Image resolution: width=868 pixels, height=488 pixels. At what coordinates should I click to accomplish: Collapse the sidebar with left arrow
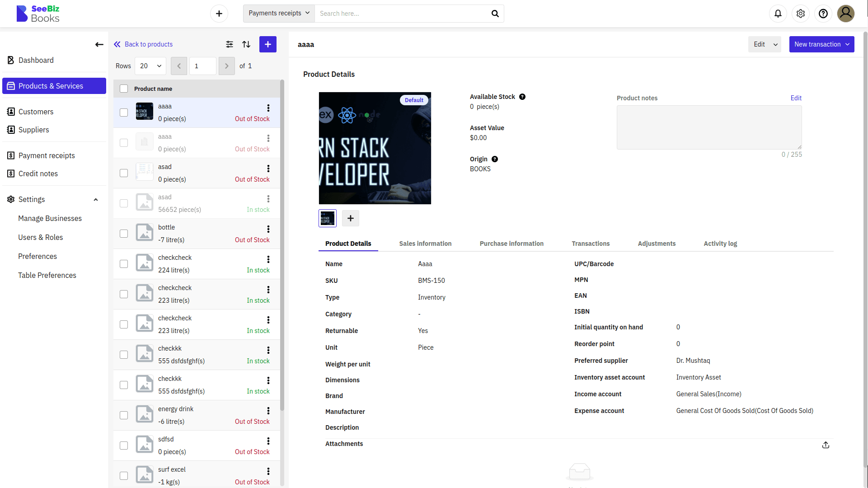[99, 44]
